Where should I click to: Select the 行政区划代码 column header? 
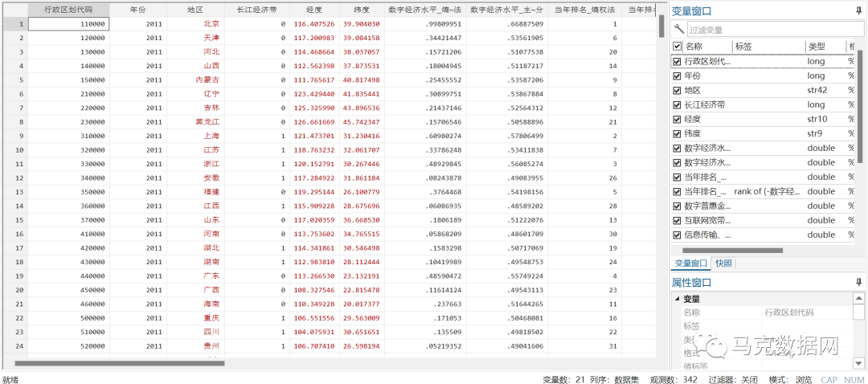tap(68, 10)
